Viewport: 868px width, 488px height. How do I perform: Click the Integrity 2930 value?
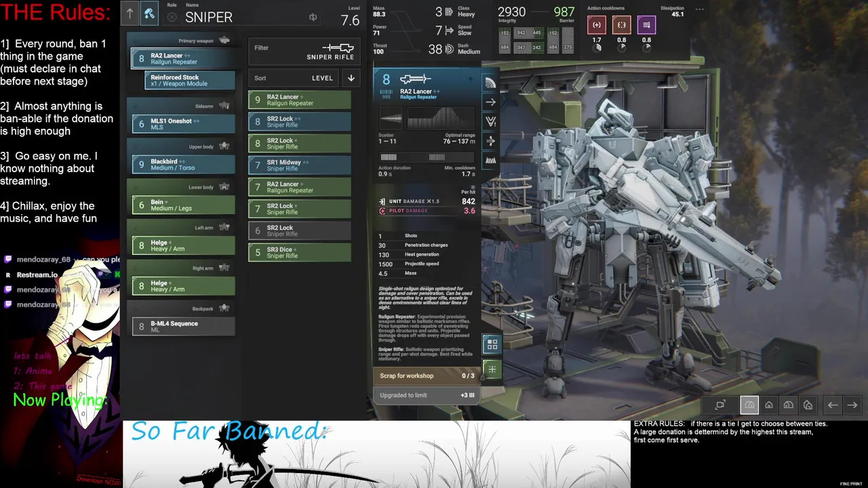click(x=512, y=12)
